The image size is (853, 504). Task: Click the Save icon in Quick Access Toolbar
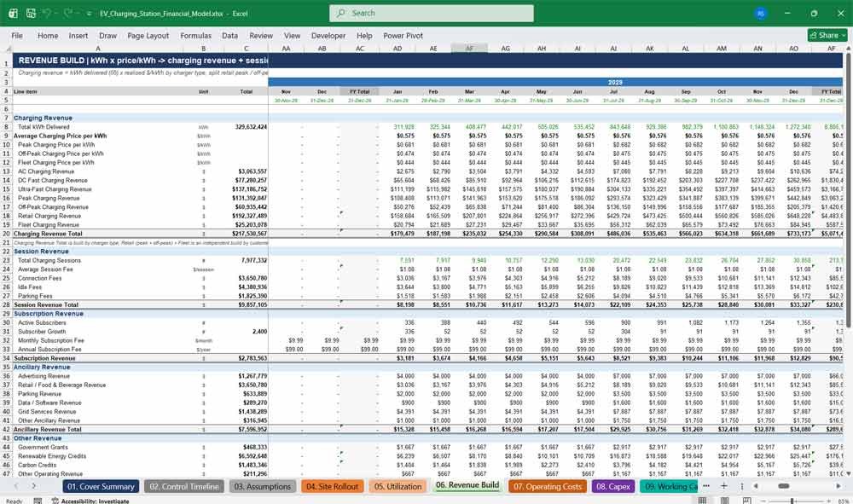tap(31, 13)
